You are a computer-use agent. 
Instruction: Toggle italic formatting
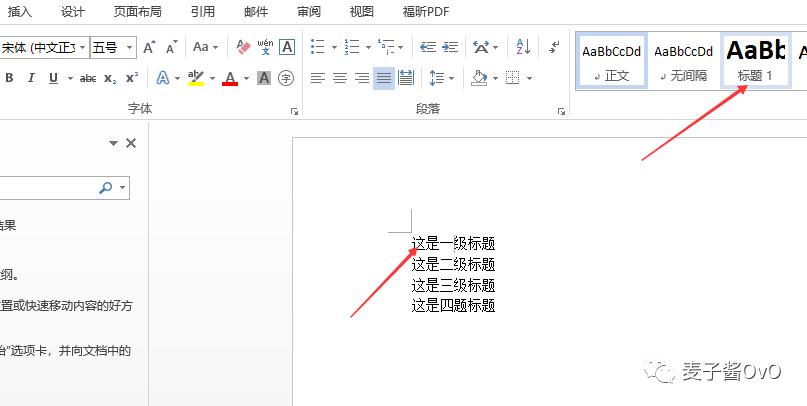(31, 78)
